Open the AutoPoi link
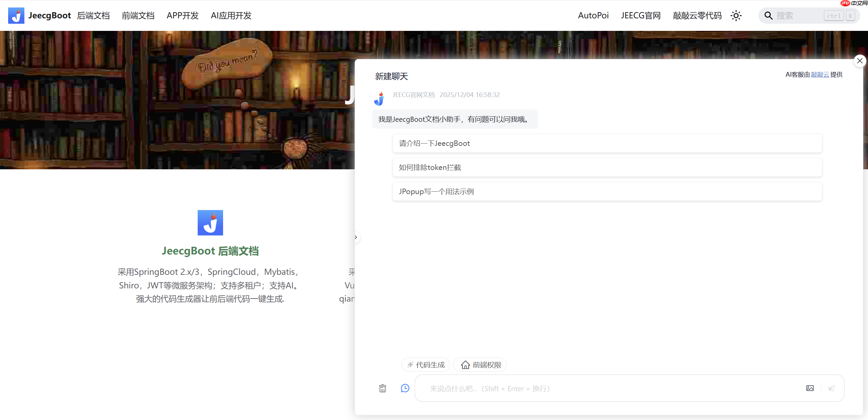 point(593,15)
